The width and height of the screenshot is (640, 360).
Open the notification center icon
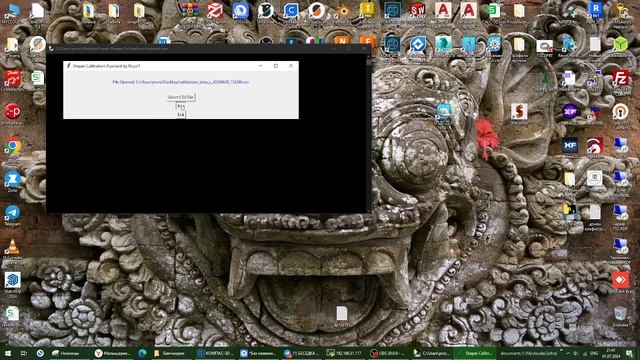coord(629,353)
